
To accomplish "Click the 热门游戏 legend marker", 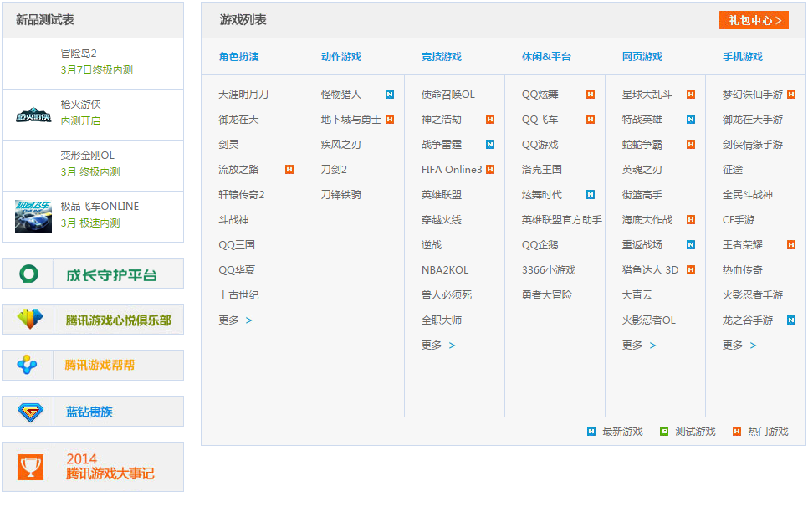I will tap(737, 432).
